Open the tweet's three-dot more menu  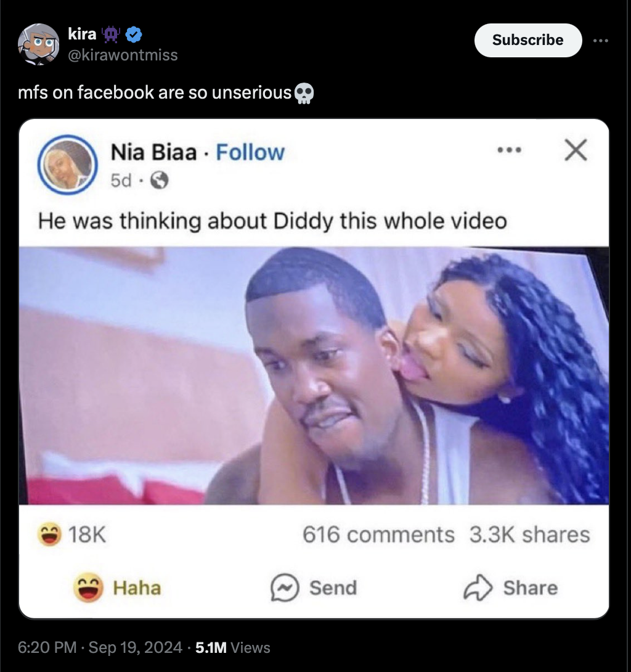pyautogui.click(x=601, y=41)
